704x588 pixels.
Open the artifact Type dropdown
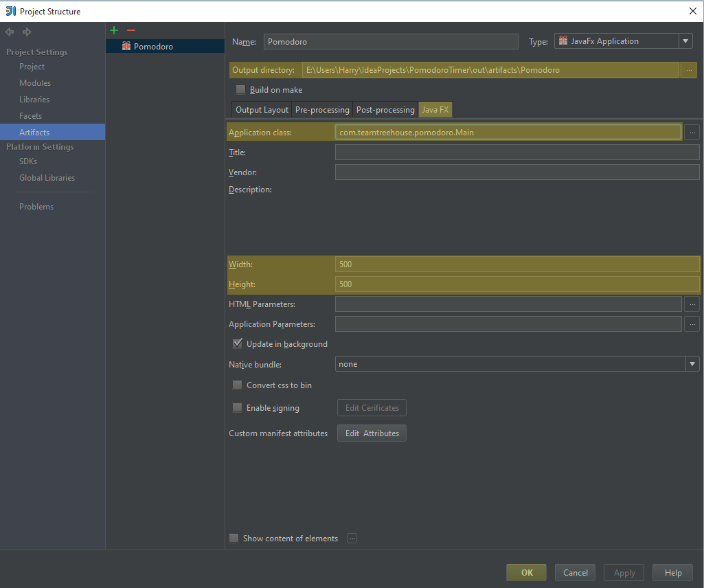[x=624, y=41]
